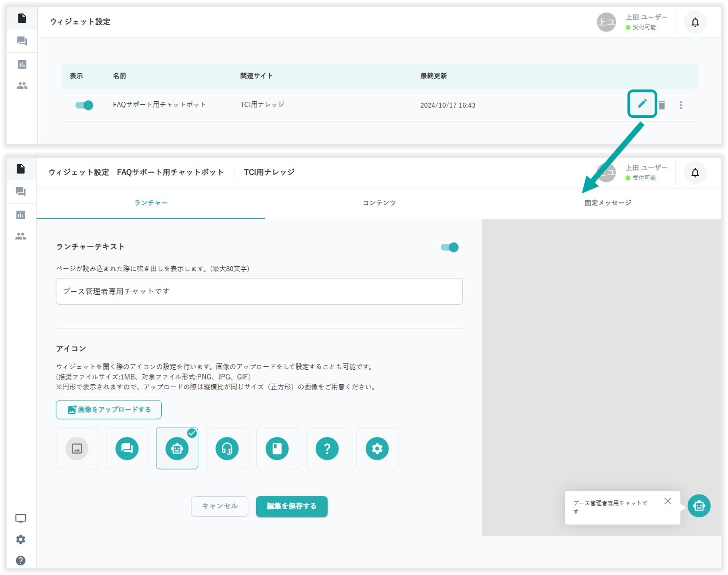Click notification bell in lower panel header

695,173
